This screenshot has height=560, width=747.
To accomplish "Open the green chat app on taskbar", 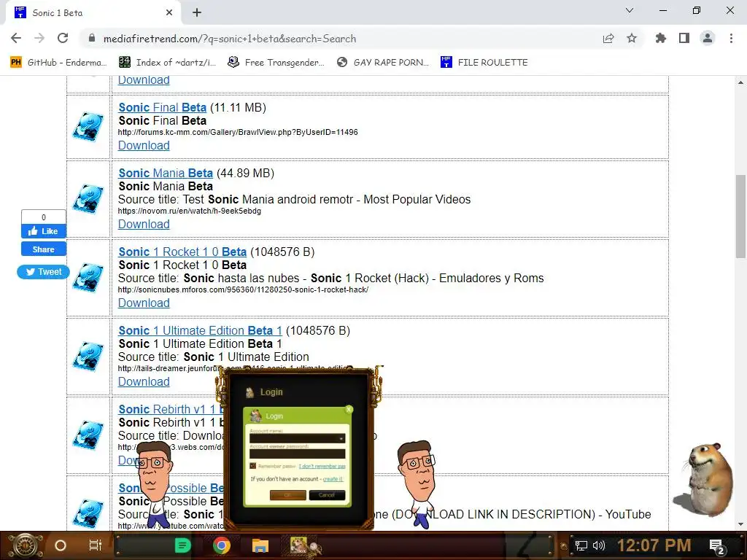I will point(182,545).
